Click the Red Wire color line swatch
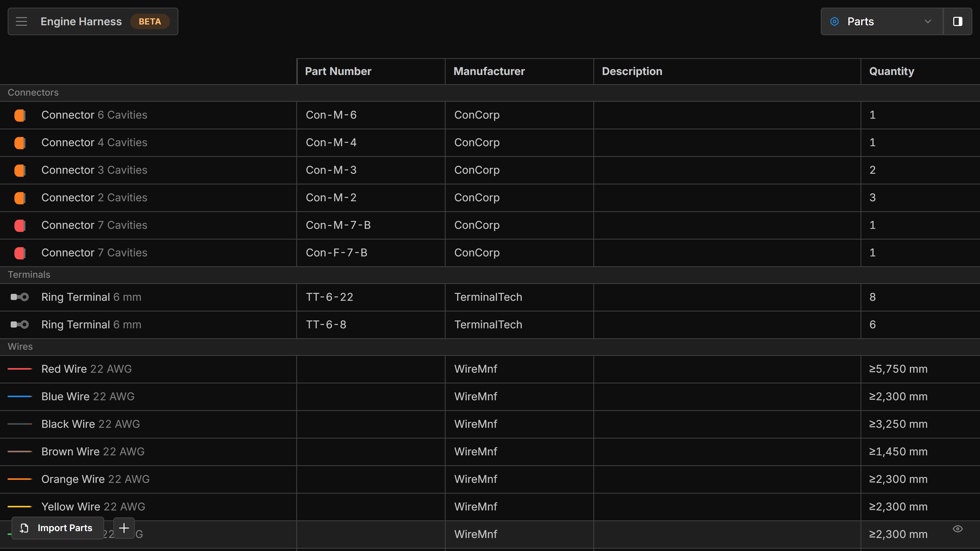 [20, 369]
